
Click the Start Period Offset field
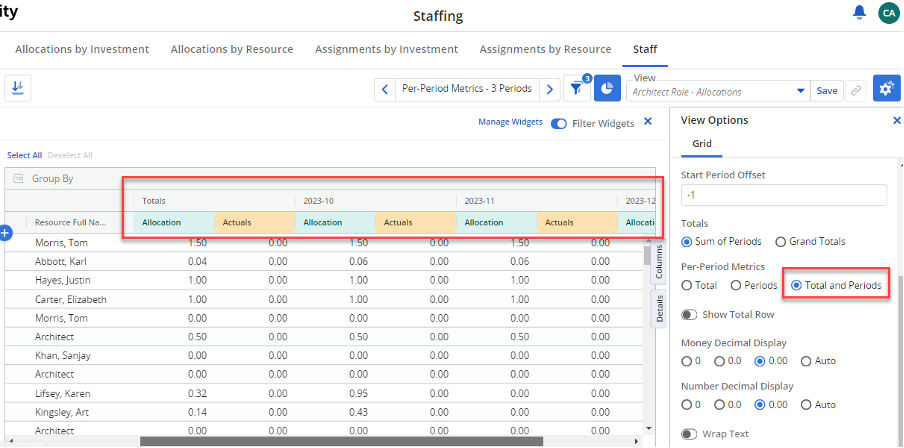click(x=784, y=195)
